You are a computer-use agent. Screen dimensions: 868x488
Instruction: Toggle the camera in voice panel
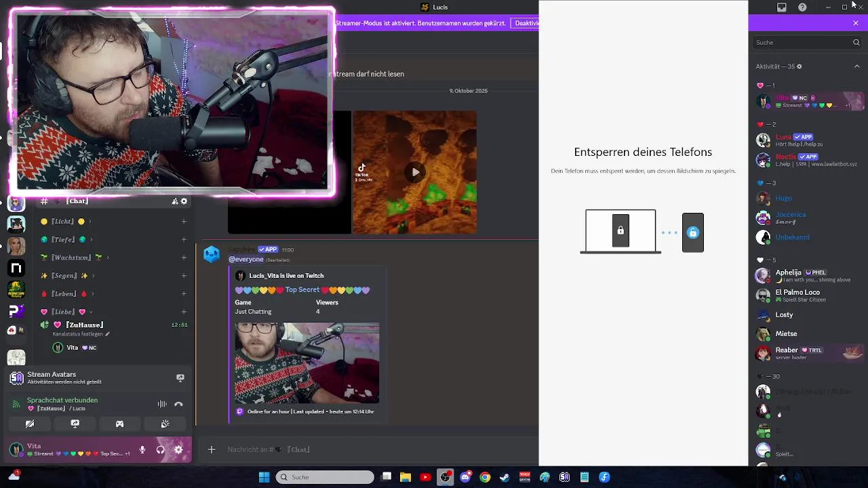[x=30, y=424]
